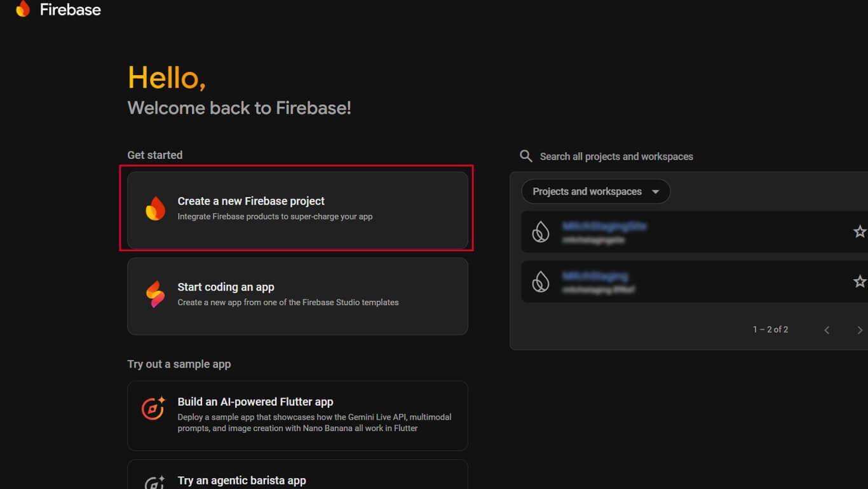Select the Create a new Firebase project flame icon

[156, 209]
